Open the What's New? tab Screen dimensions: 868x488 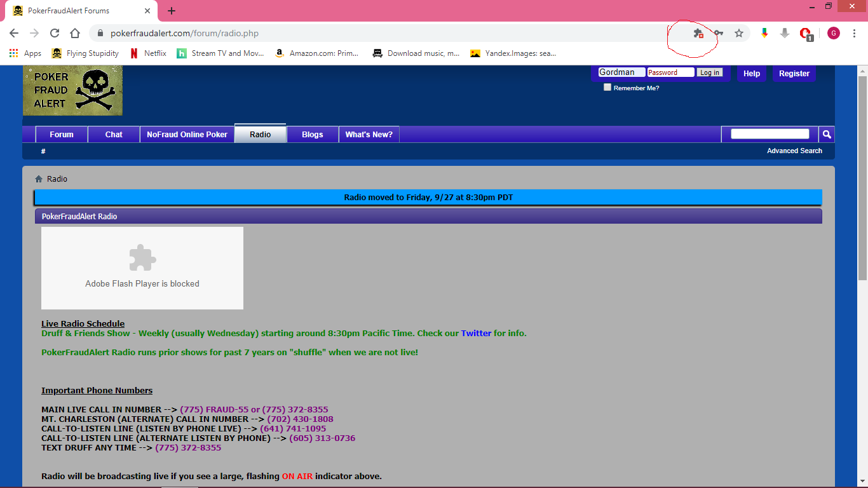coord(369,134)
